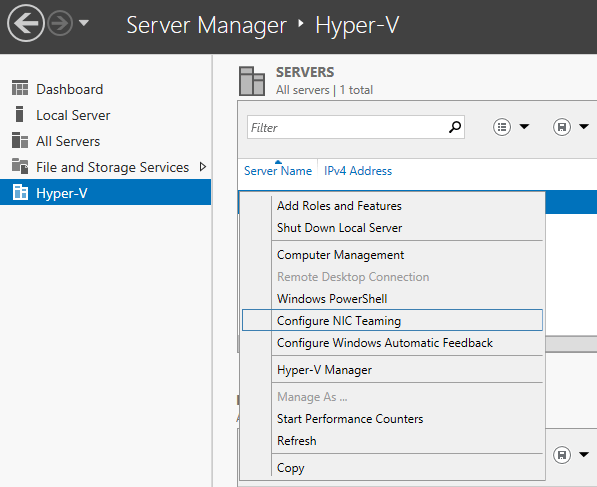Select Local Server in sidebar

[x=73, y=115]
